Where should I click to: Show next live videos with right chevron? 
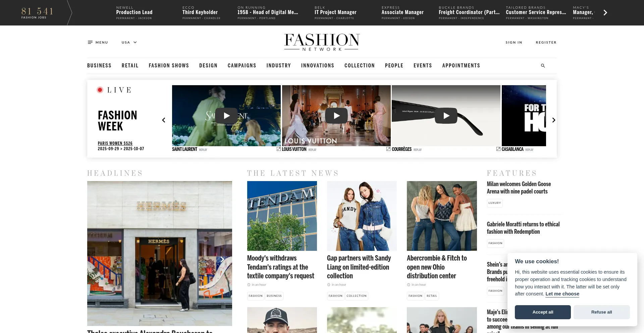554,120
